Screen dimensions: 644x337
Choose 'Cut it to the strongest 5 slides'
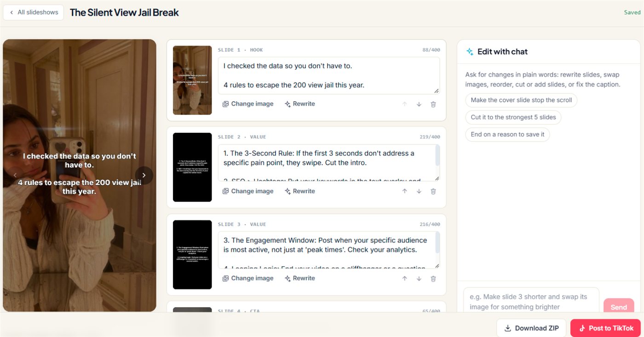(513, 117)
